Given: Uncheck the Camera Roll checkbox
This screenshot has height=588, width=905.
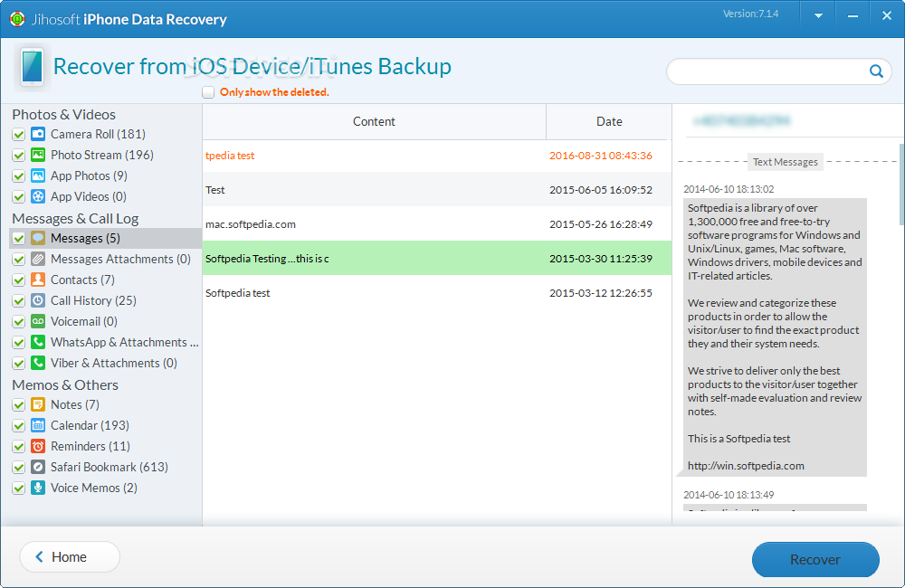Looking at the screenshot, I should coord(18,135).
